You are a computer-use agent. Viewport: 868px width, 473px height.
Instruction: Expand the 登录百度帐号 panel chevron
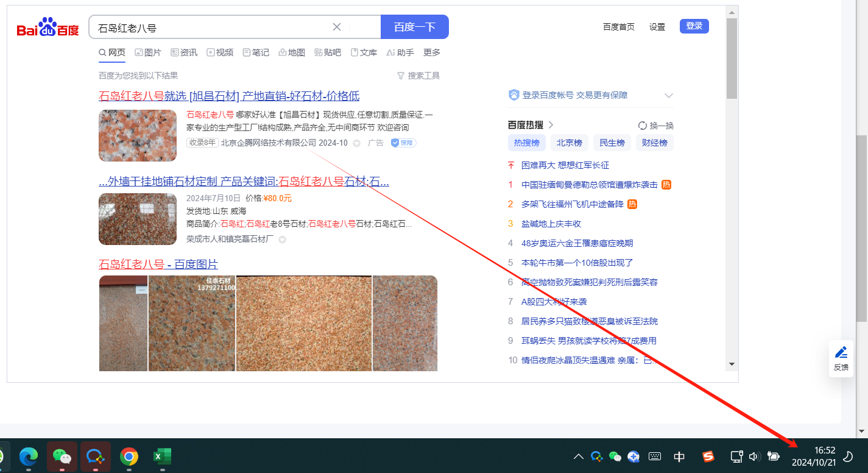pos(668,96)
